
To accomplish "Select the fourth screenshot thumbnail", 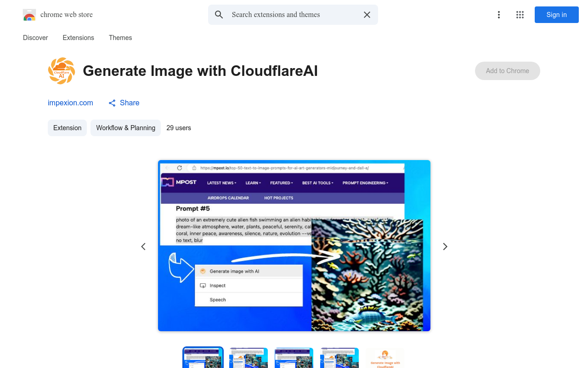I will (339, 358).
